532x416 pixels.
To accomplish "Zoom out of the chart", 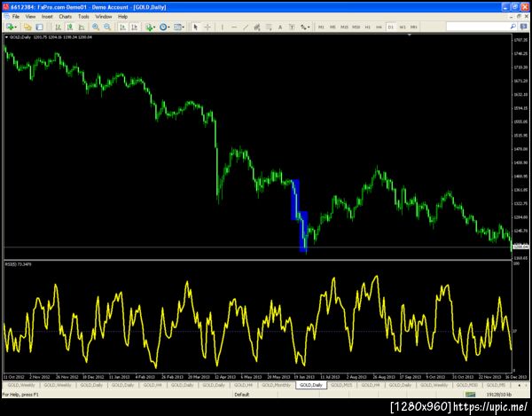I will 107,27.
